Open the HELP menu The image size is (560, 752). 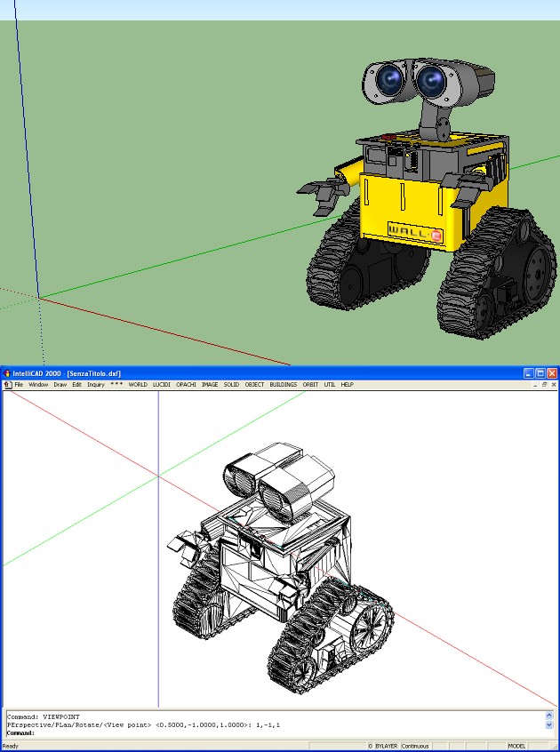click(348, 385)
